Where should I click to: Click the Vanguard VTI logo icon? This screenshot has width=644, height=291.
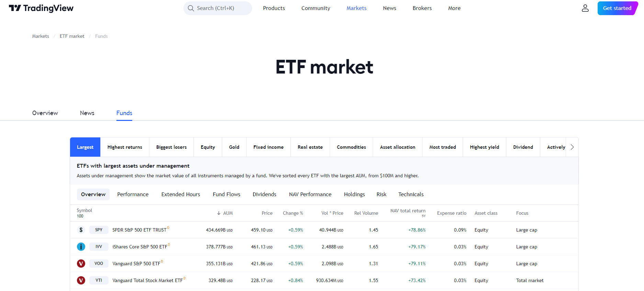81,280
